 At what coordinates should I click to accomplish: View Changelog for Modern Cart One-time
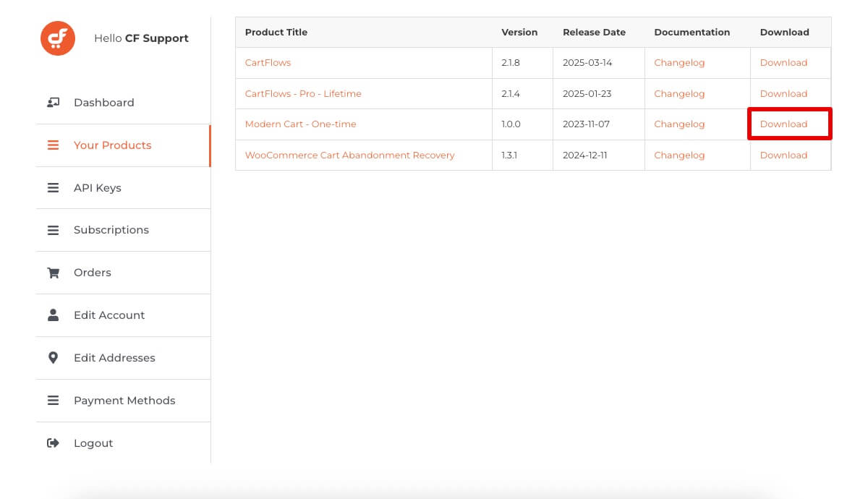[x=679, y=124]
